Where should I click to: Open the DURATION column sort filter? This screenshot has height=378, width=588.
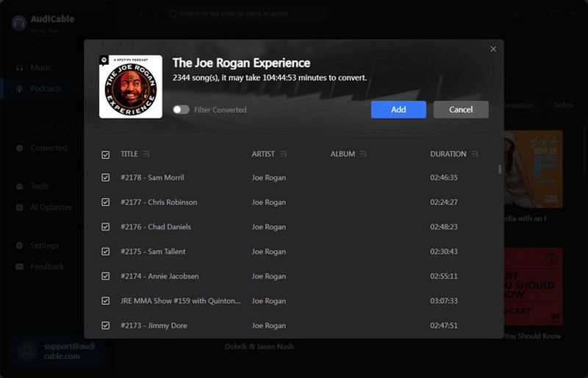pyautogui.click(x=475, y=154)
